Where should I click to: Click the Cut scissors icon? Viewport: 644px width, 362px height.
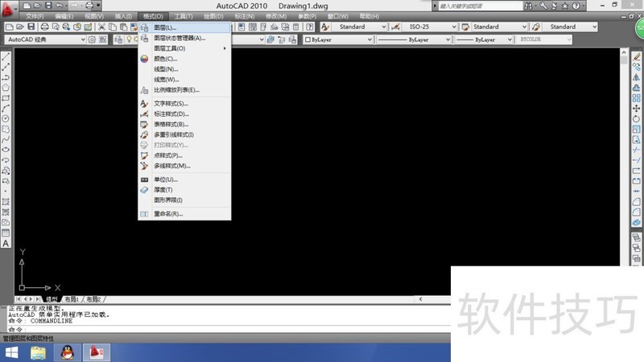click(101, 27)
